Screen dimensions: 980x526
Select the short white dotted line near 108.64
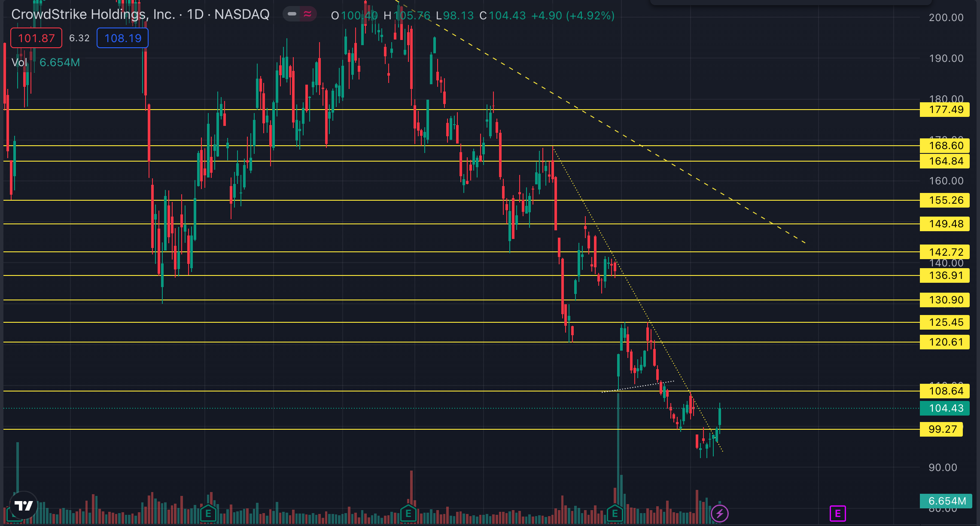click(x=638, y=387)
